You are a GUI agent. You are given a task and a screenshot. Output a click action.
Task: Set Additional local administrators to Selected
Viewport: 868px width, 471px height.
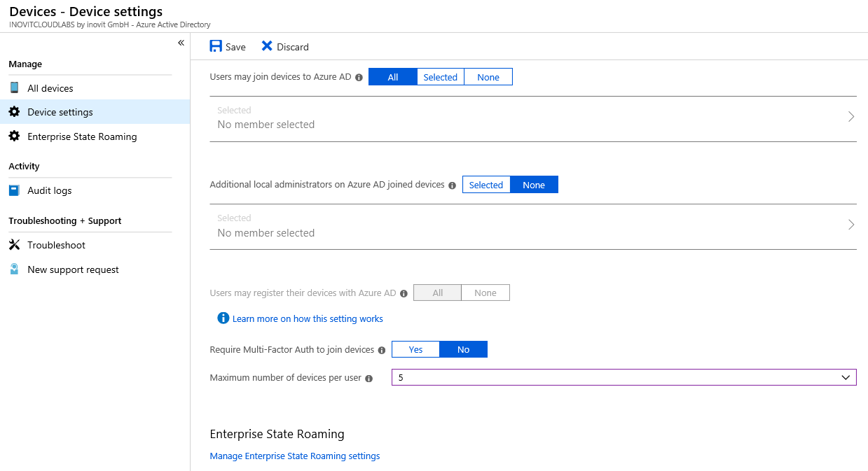(x=486, y=185)
